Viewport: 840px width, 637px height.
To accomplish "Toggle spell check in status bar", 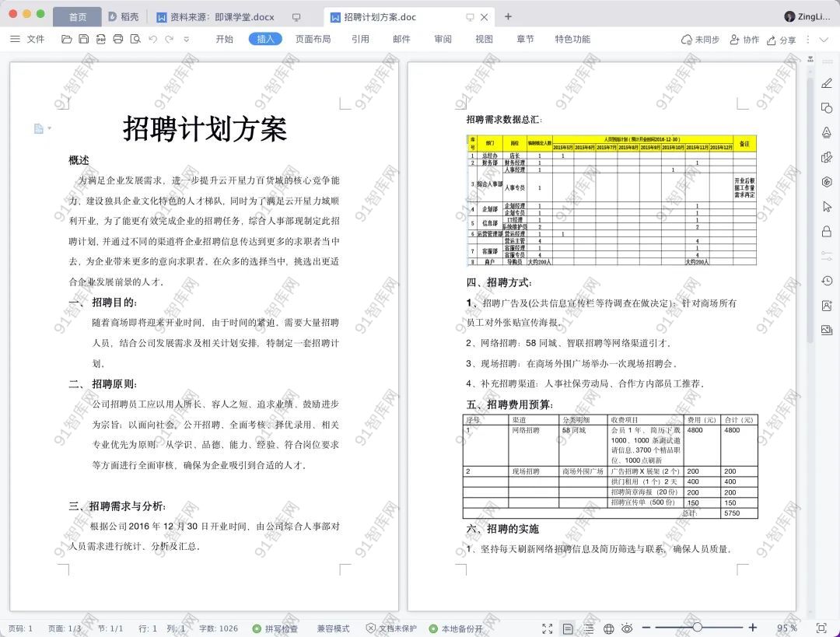I will pos(275,628).
